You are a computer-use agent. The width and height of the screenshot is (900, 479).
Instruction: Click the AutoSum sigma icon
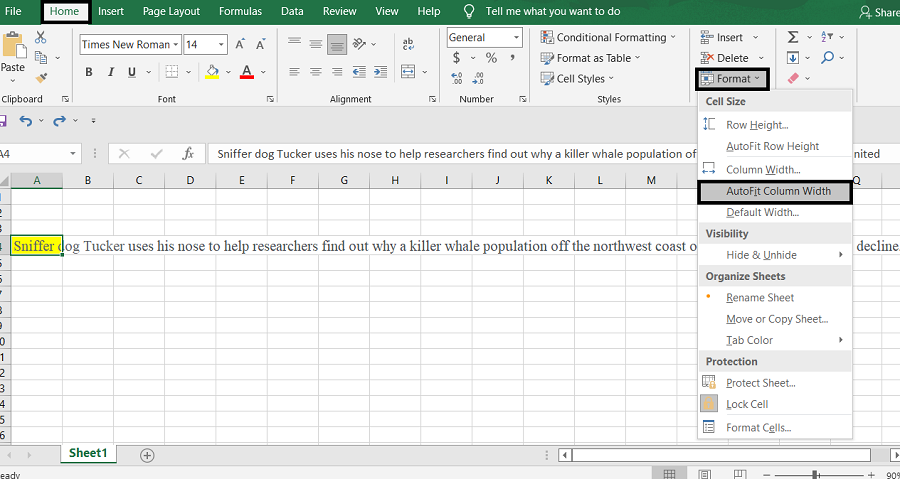793,37
